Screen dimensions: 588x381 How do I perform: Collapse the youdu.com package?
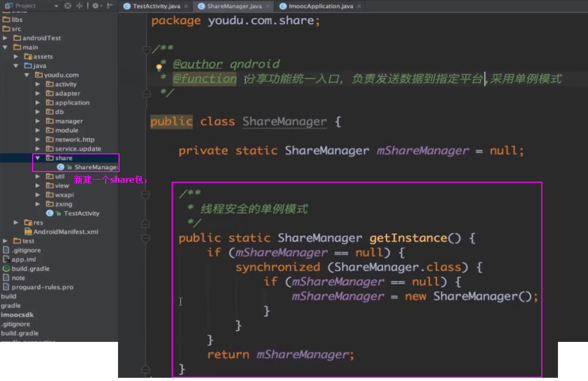click(27, 75)
